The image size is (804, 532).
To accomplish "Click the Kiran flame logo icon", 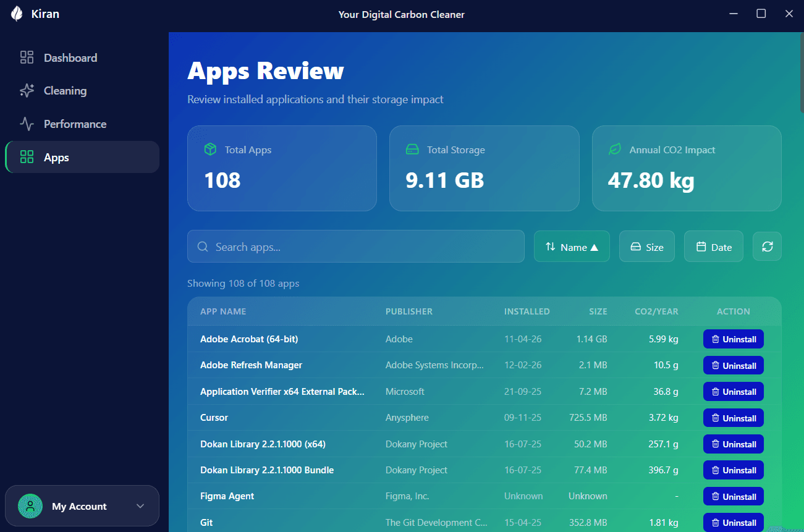I will point(17,14).
